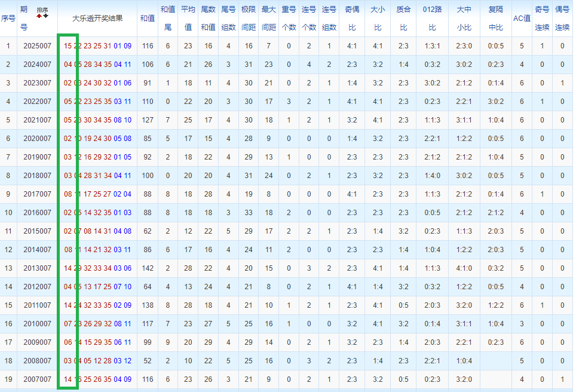The image size is (576, 392).
Task: Select the 复隔中比 column header
Action: tap(496, 18)
